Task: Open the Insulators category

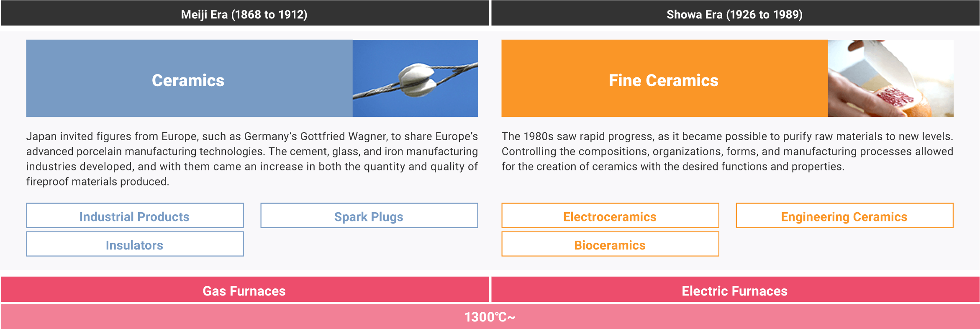Action: [x=135, y=244]
